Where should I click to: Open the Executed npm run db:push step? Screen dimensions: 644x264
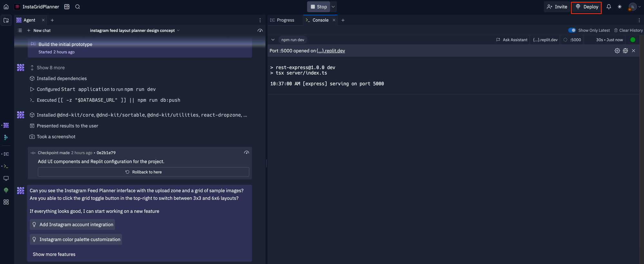[x=105, y=100]
